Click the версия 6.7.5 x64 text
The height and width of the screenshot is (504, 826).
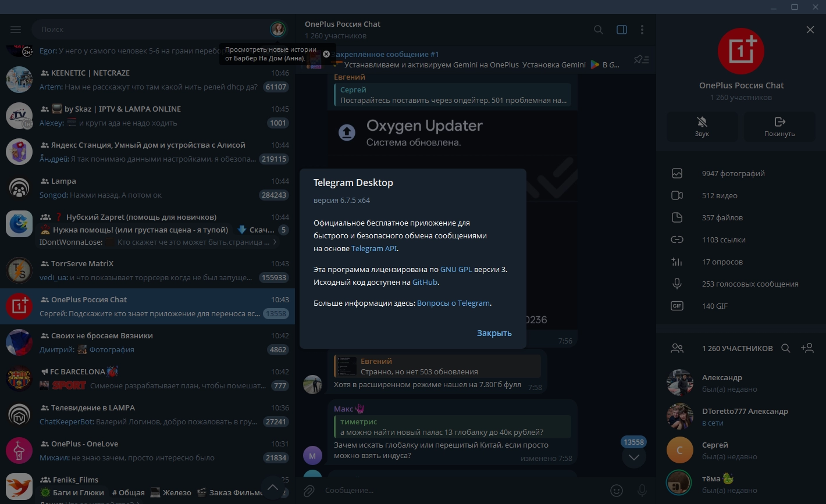click(x=341, y=201)
